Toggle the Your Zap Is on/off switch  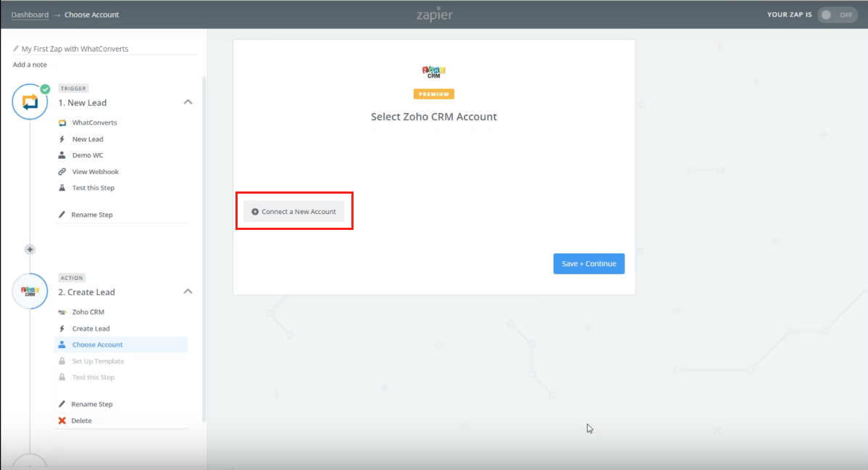[x=838, y=15]
